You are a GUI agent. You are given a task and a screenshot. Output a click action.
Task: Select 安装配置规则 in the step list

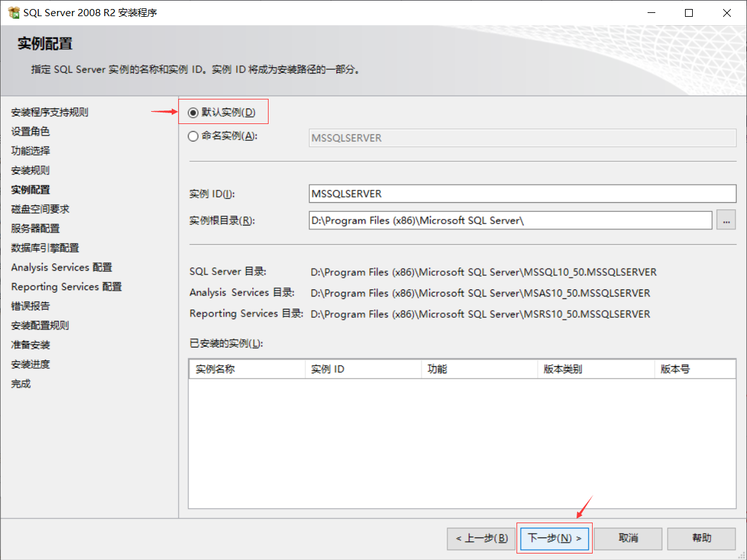coord(40,326)
